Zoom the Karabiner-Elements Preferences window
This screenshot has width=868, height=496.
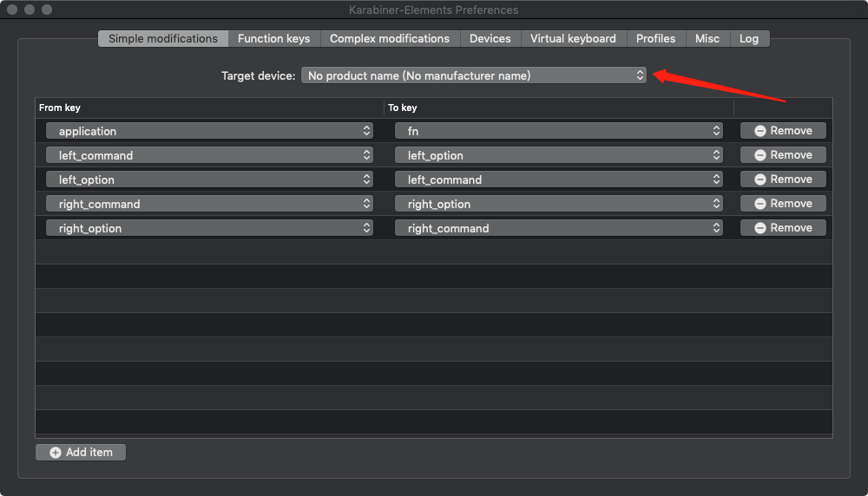(x=47, y=10)
